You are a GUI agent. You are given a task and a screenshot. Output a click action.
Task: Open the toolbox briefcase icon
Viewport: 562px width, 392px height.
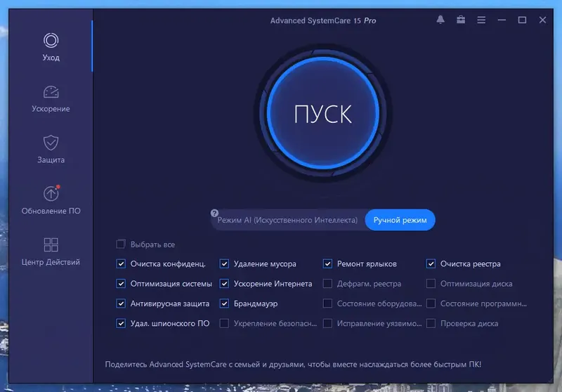[461, 20]
